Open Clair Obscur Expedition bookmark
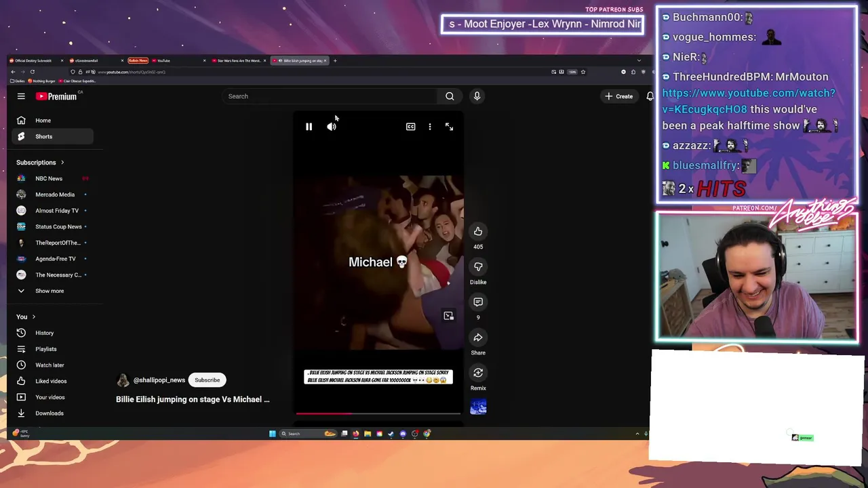 (x=77, y=81)
